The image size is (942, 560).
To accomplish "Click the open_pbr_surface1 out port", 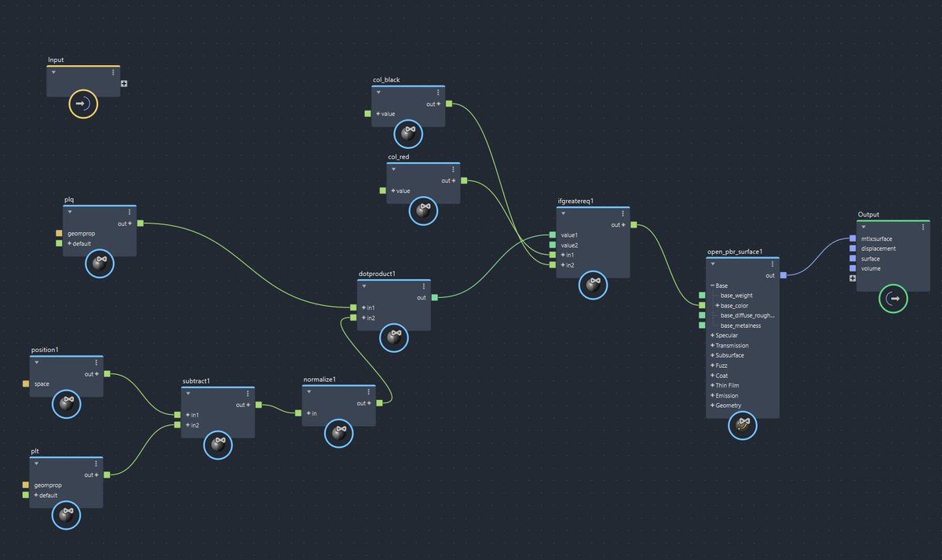I will tap(783, 275).
